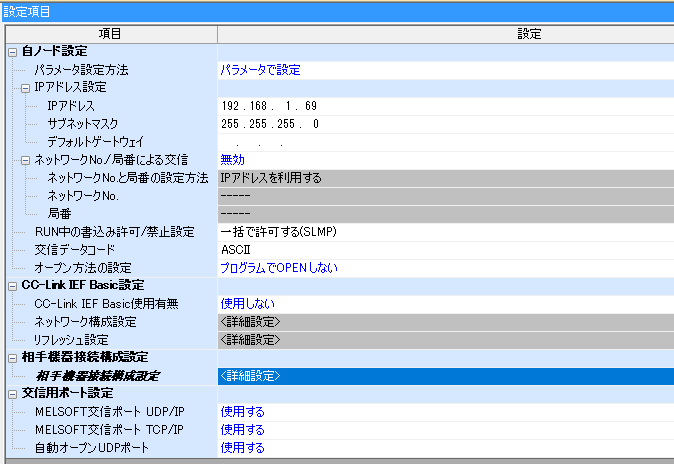This screenshot has height=464, width=674.
Task: Click the IP address field 192.168.1.69
Action: (x=268, y=106)
